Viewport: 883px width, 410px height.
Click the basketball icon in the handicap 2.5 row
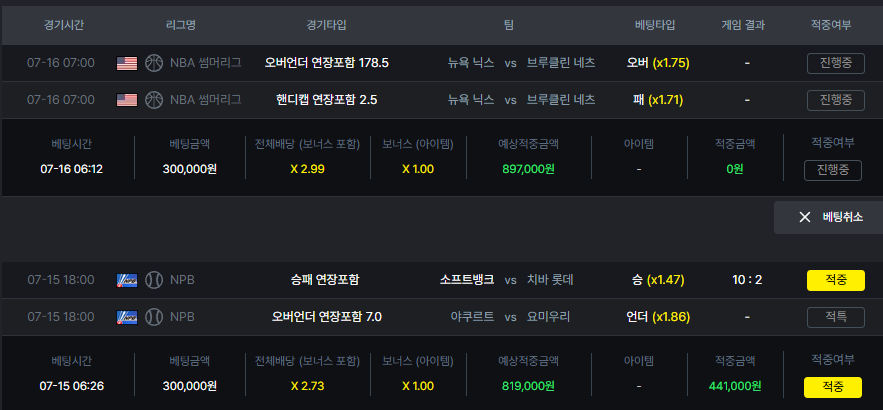[x=154, y=100]
